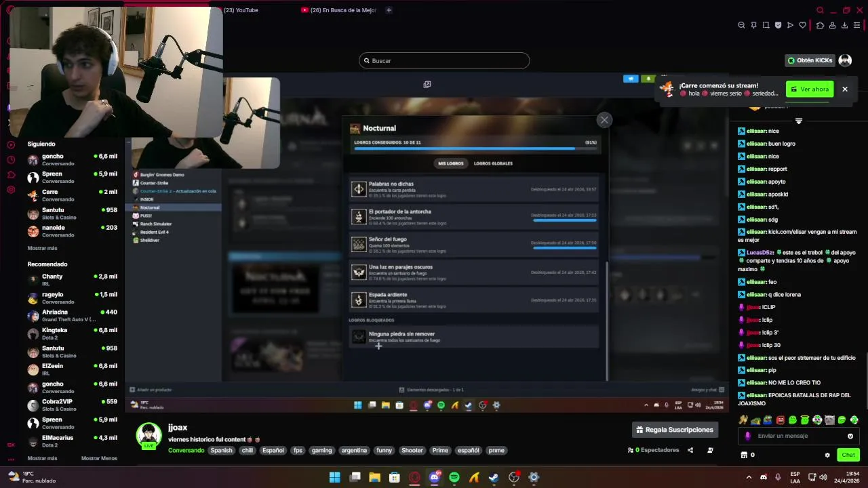Click the heart bookmark icon in toolbar

pos(802,25)
